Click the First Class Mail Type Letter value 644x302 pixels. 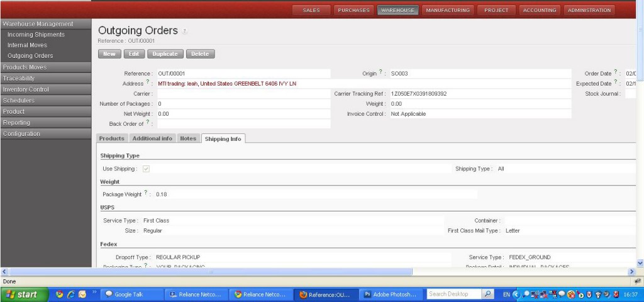[513, 231]
